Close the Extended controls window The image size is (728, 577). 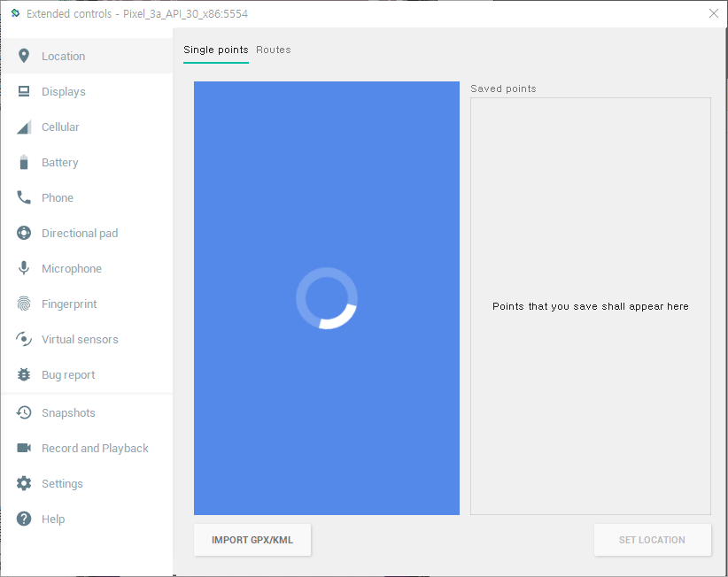(x=714, y=13)
